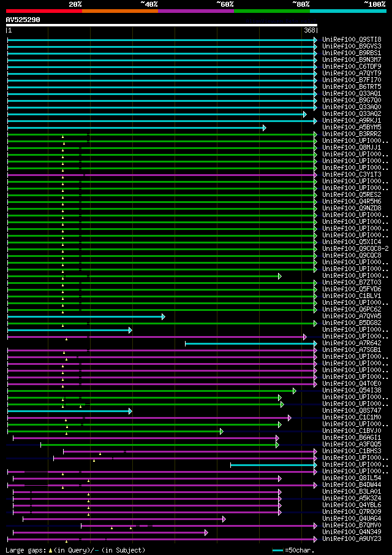Select the UniRef100_B7ZT03 label
392x555 pixels.
[352, 283]
